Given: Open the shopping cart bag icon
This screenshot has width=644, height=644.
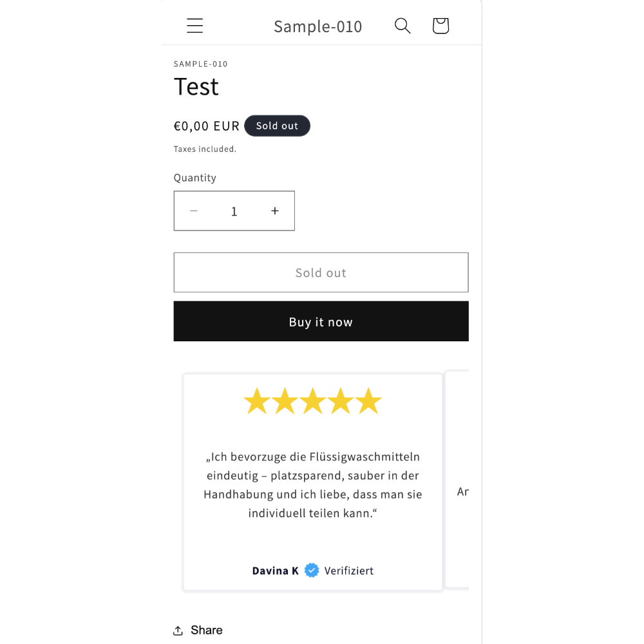Looking at the screenshot, I should point(440,26).
